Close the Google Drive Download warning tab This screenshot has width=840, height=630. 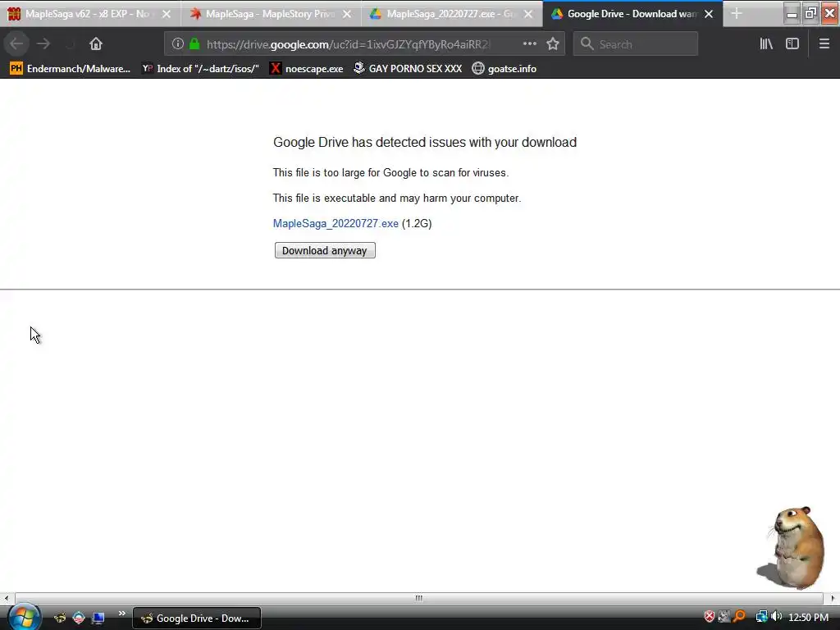709,14
